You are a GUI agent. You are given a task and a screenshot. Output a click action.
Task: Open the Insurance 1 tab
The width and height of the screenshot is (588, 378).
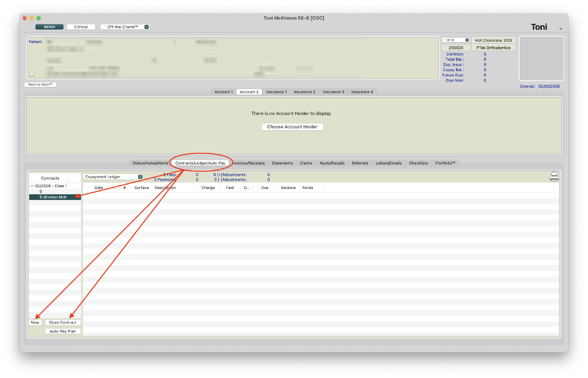click(276, 92)
